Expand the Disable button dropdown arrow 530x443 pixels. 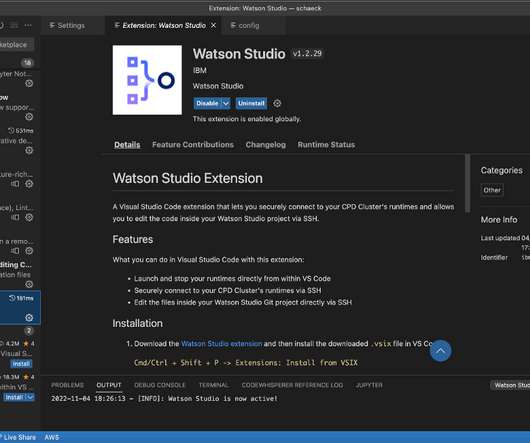[x=226, y=103]
